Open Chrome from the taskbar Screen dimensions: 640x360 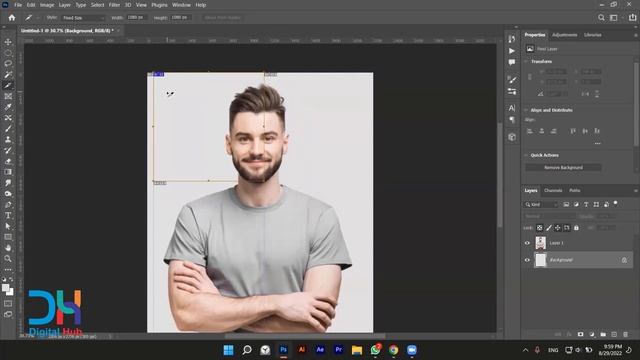coord(393,350)
